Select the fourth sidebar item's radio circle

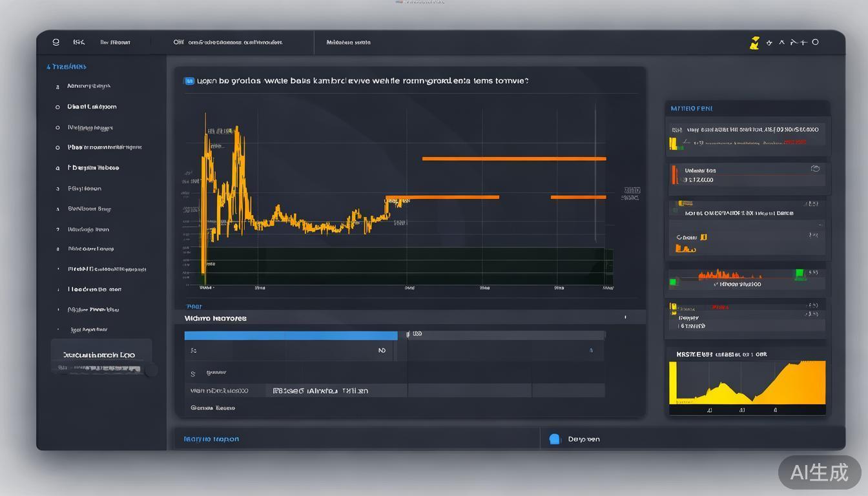point(57,148)
